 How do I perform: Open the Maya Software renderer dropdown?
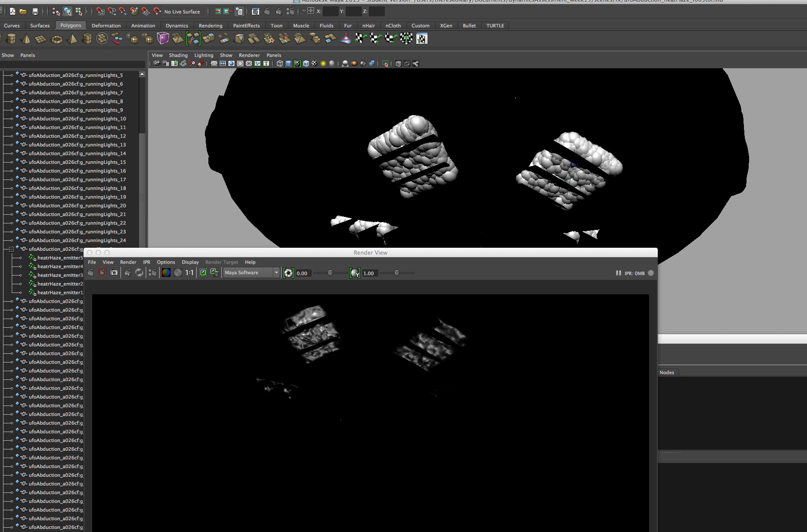click(x=276, y=273)
